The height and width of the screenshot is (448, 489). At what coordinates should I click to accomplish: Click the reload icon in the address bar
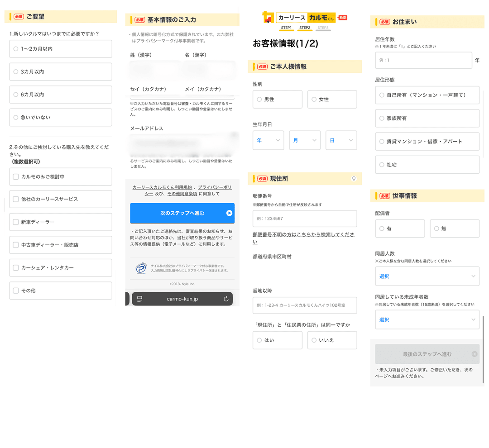[226, 299]
